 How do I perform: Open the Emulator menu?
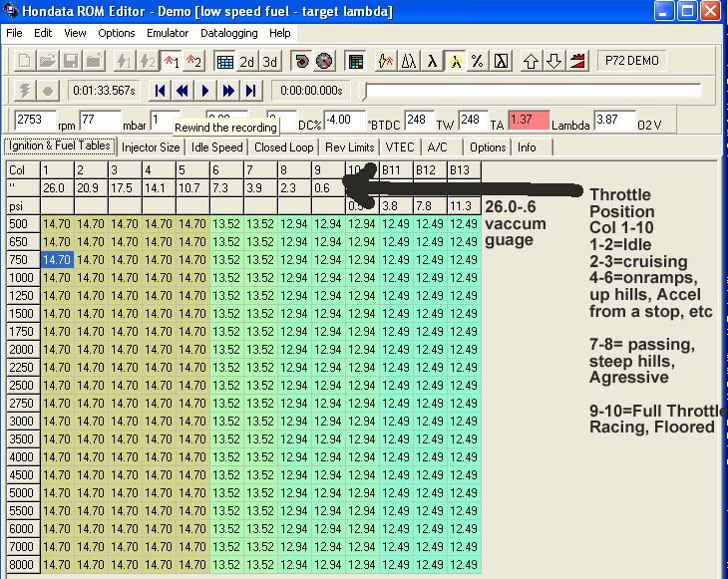tap(168, 33)
